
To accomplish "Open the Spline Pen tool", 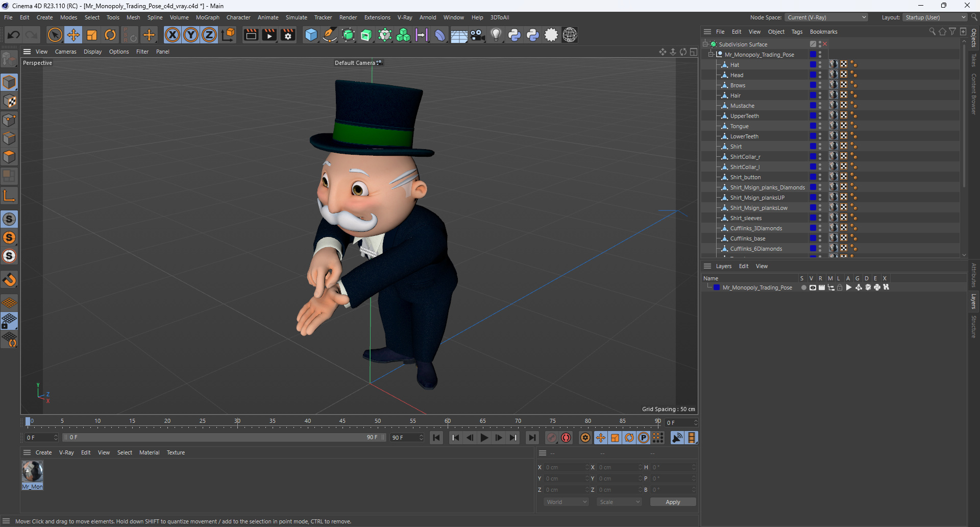I will pos(330,35).
